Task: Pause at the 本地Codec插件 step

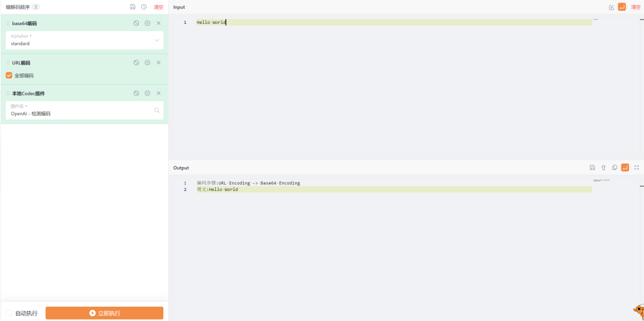Action: point(147,93)
